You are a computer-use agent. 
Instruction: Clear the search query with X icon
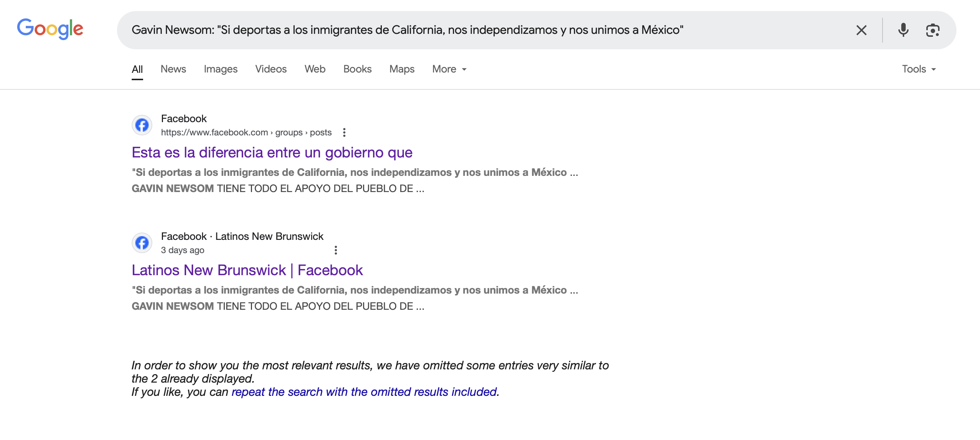(x=861, y=30)
